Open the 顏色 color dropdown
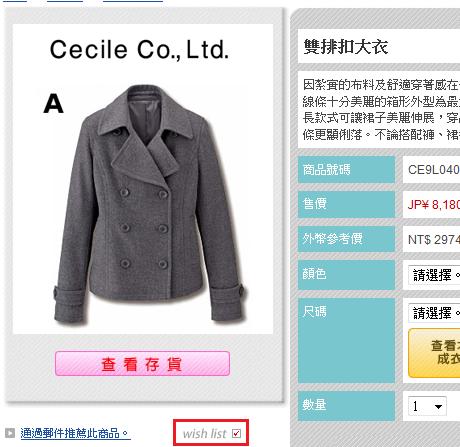This screenshot has height=447, width=460. (434, 275)
